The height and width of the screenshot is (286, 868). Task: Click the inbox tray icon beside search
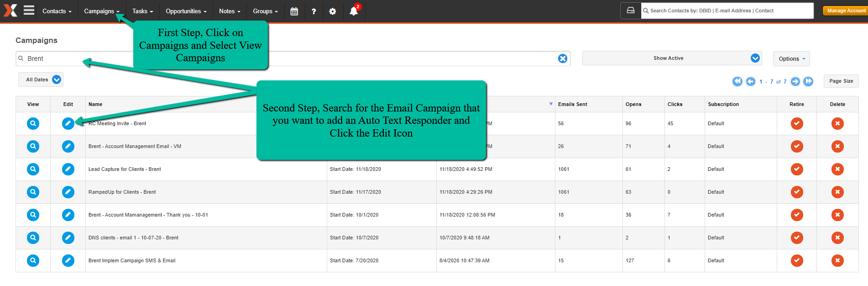click(x=631, y=11)
